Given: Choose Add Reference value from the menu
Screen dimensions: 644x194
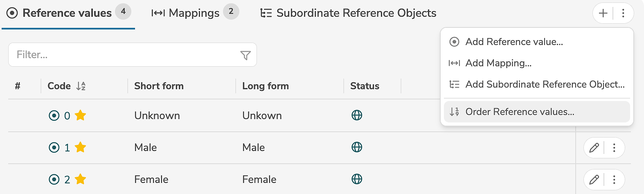Looking at the screenshot, I should point(514,42).
